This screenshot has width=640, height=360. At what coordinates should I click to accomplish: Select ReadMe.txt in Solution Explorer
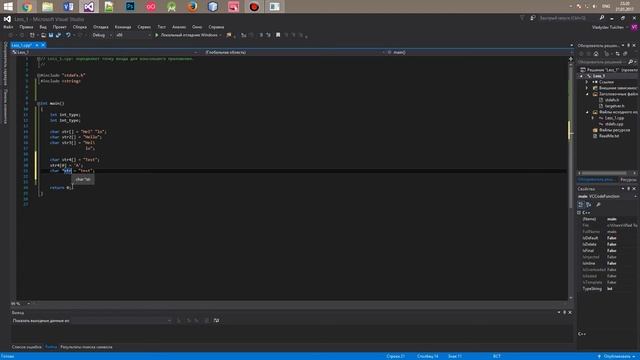609,136
